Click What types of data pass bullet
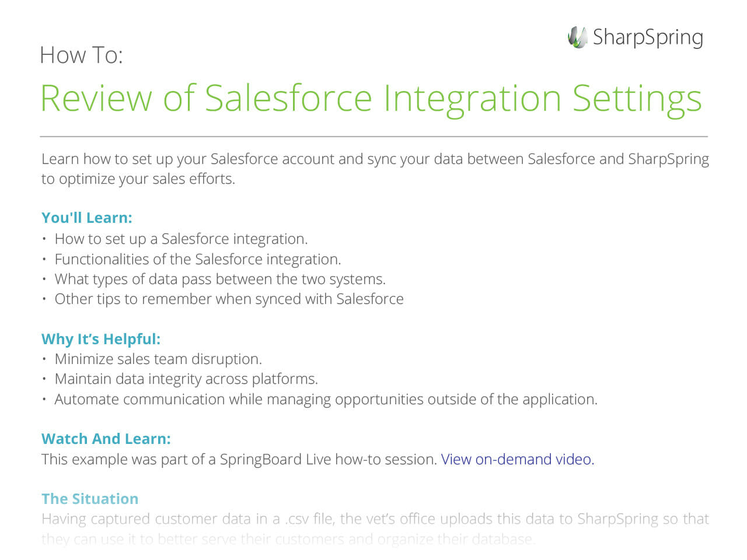This screenshot has width=747, height=560. click(x=220, y=279)
